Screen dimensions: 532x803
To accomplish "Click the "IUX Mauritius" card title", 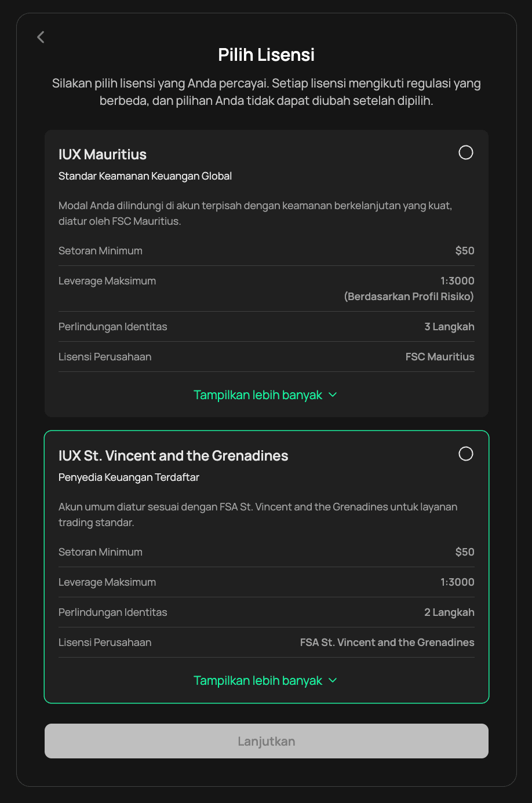I will [x=103, y=155].
